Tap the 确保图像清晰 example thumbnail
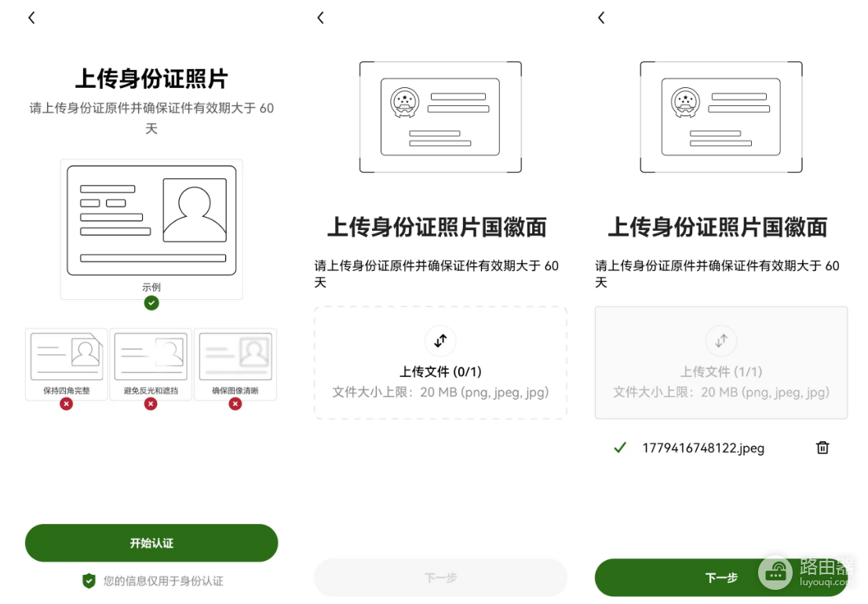Viewport: 868px width, 604px height. point(235,364)
